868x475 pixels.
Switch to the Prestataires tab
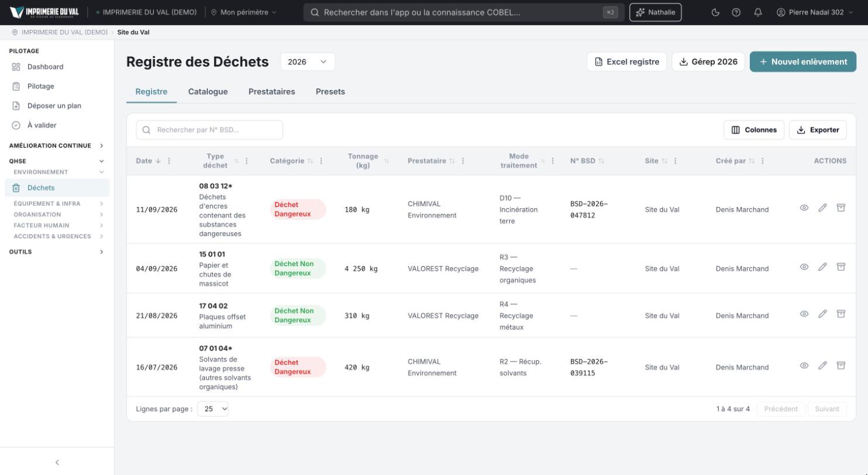point(272,92)
